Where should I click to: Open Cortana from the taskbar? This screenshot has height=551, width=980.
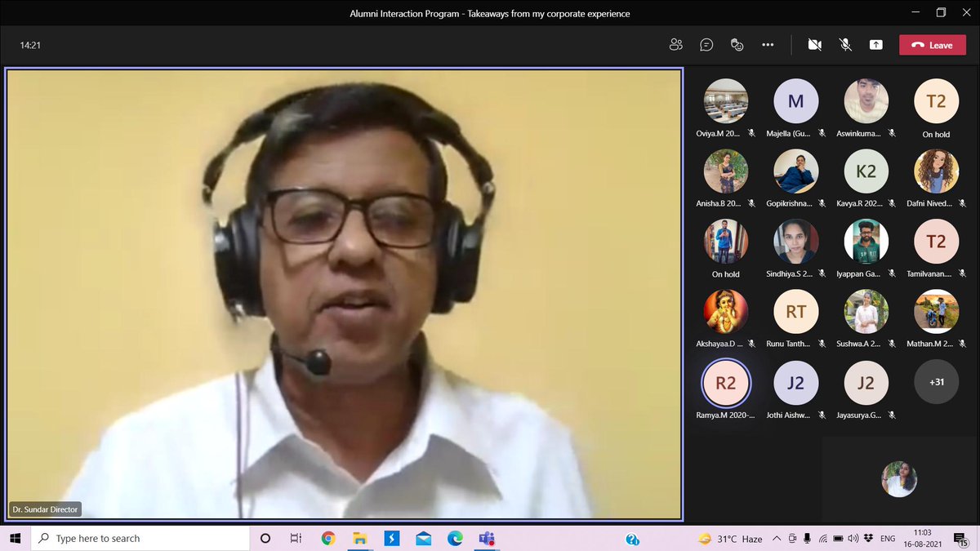tap(265, 539)
